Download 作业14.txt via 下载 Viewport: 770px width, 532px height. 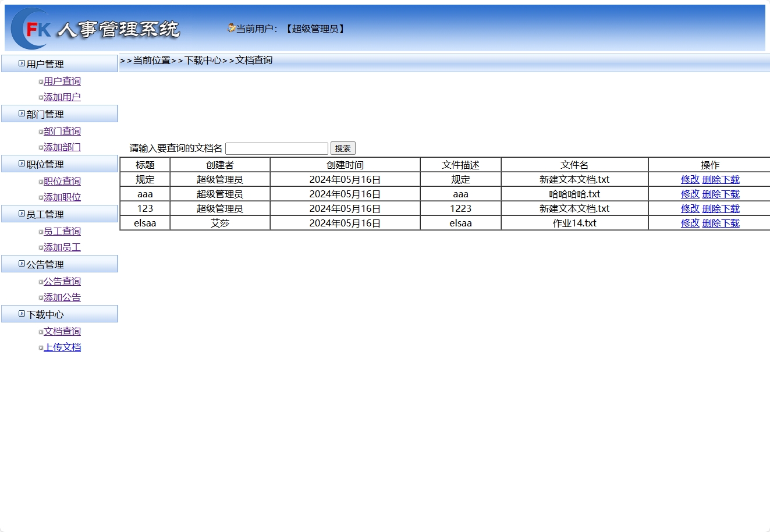(x=730, y=224)
